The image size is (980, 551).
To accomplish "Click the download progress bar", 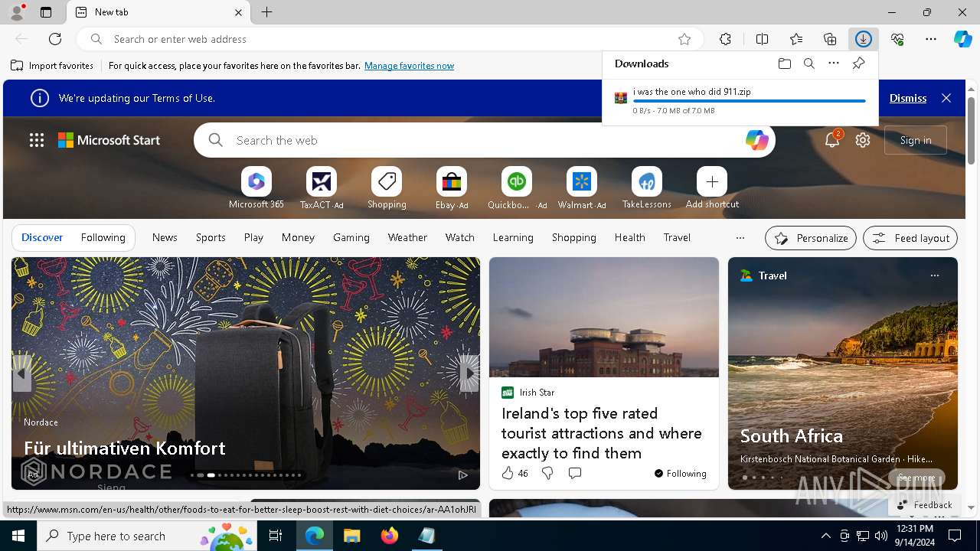I will click(750, 101).
